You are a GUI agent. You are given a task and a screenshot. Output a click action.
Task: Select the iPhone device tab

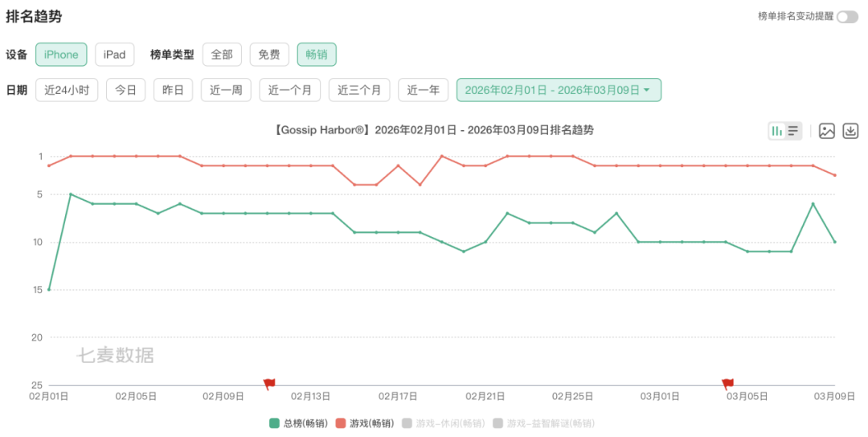[61, 55]
